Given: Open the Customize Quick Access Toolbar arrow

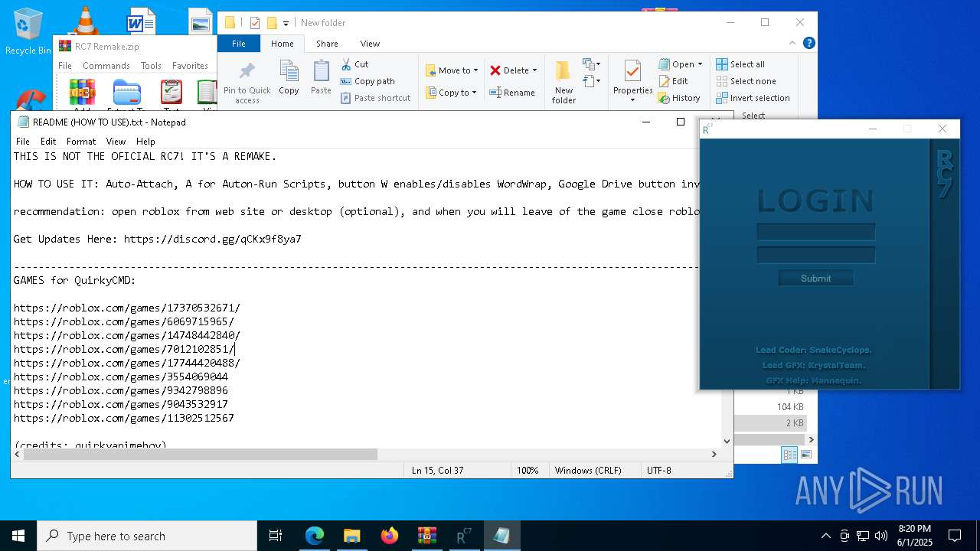Looking at the screenshot, I should (286, 24).
